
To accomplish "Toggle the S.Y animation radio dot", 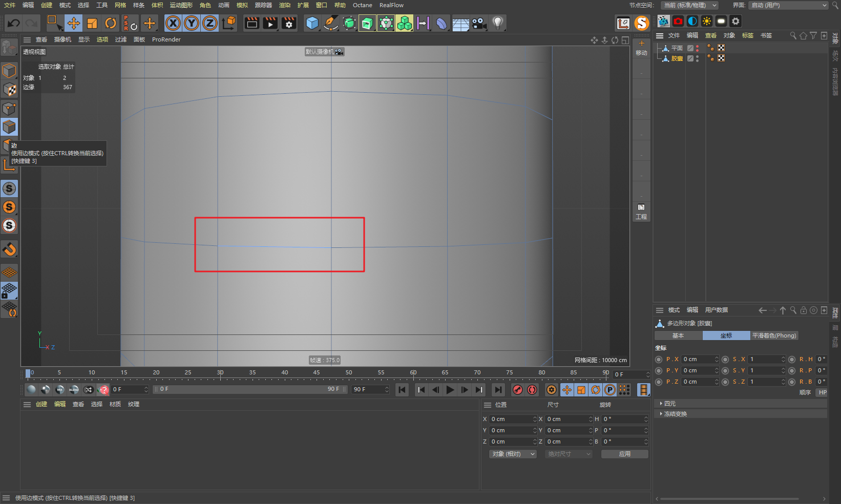I will coord(725,370).
